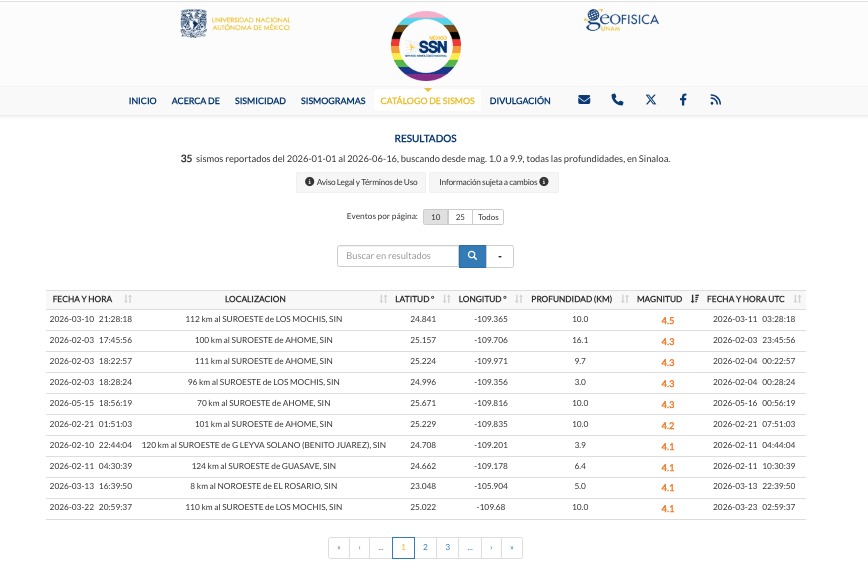Select row 110 km al SUROESTE de LOS MOCHIS
868x572 pixels.
pyautogui.click(x=426, y=508)
